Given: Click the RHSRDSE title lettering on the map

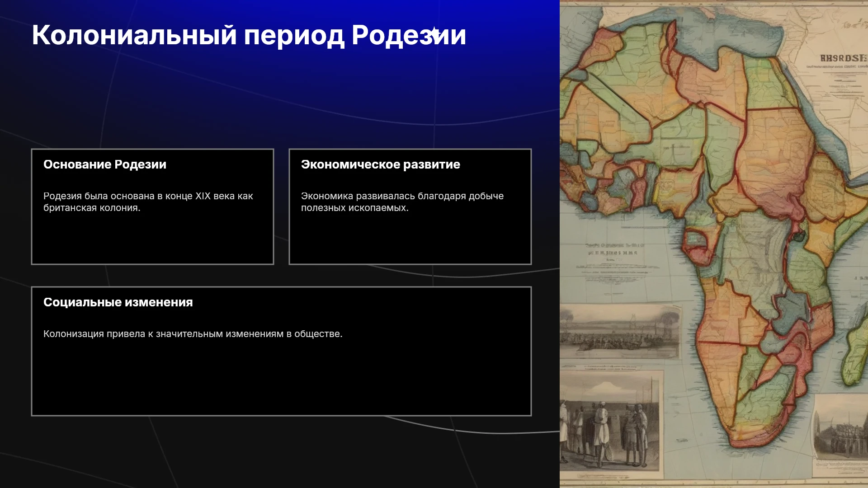Looking at the screenshot, I should pyautogui.click(x=844, y=58).
